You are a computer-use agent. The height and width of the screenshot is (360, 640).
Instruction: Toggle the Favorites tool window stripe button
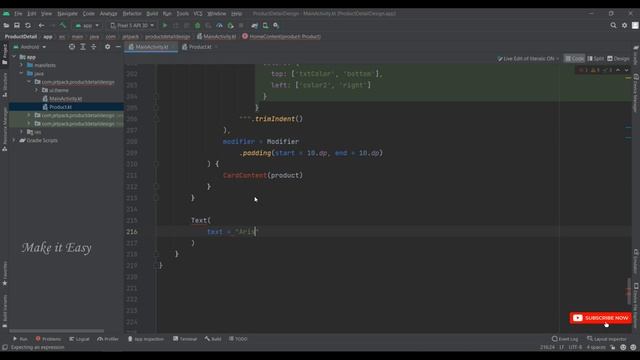[x=4, y=273]
